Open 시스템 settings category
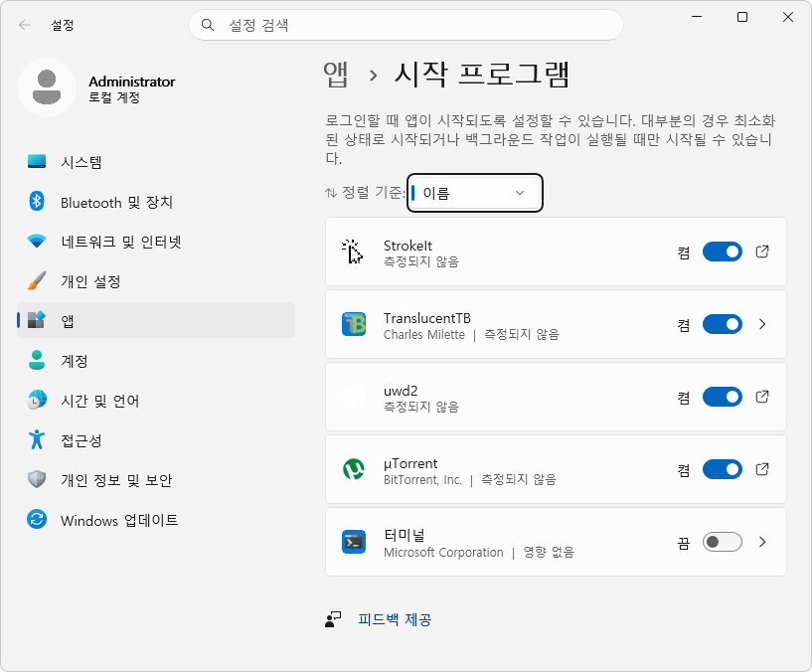 (156, 162)
